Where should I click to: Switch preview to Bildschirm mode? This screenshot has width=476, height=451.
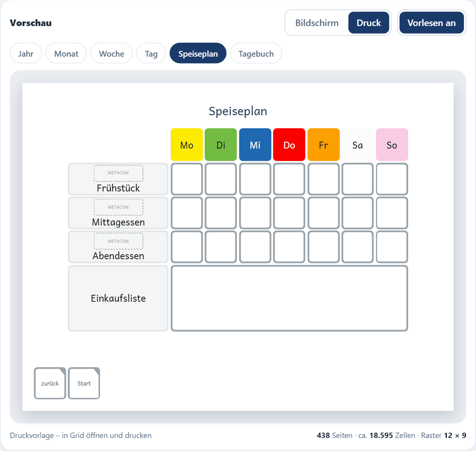pyautogui.click(x=317, y=23)
